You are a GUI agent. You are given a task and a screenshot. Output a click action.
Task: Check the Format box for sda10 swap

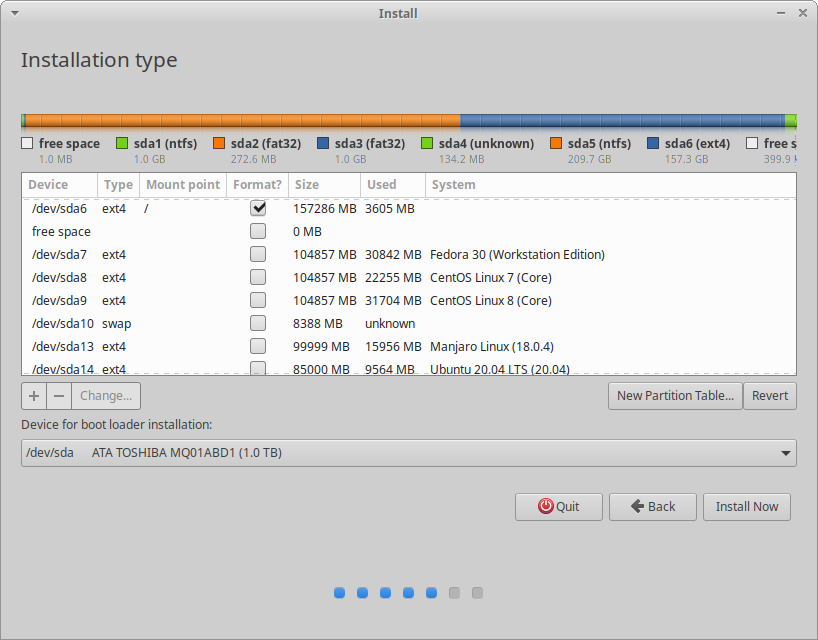[257, 322]
